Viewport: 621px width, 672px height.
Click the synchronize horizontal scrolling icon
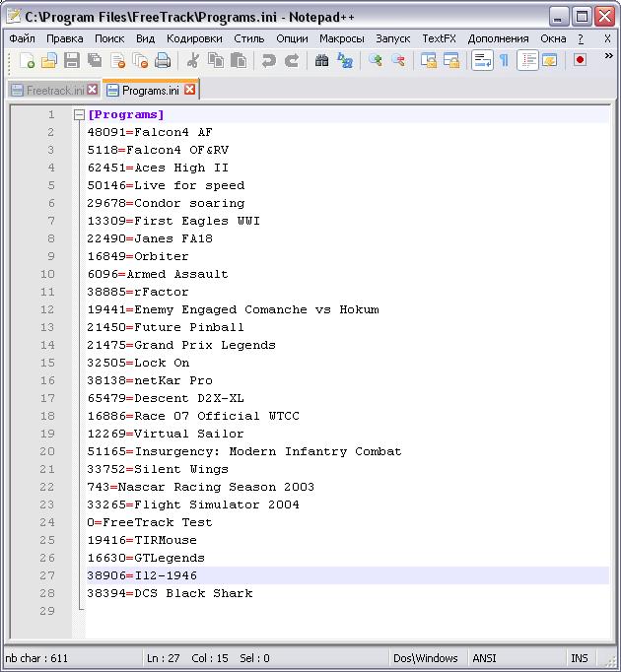point(451,60)
